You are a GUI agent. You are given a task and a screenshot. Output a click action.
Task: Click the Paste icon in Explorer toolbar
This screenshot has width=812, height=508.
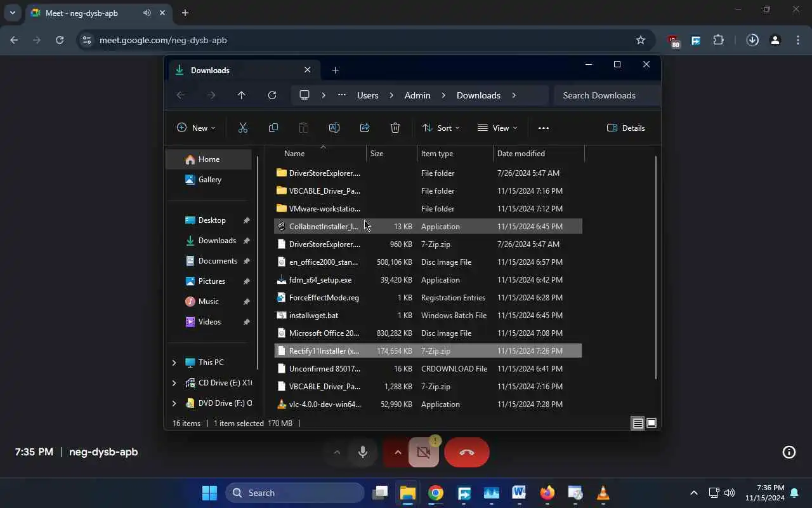(x=304, y=128)
